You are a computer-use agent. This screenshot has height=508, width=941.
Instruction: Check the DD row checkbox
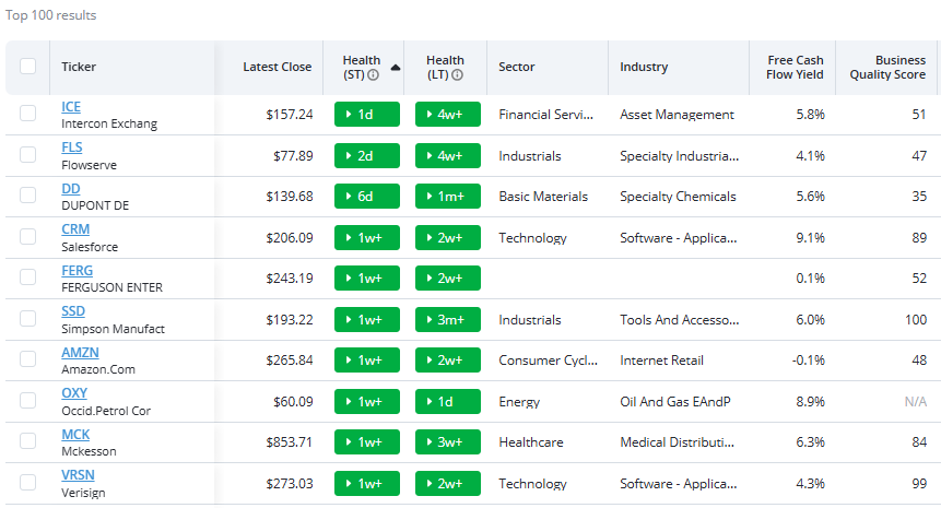[28, 195]
